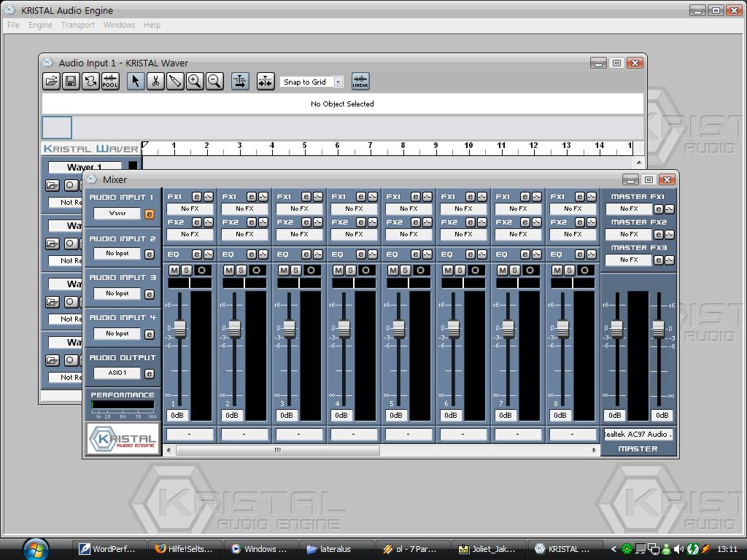
Task: Switch to Joliet_Jak... taskbar button
Action: click(x=488, y=549)
